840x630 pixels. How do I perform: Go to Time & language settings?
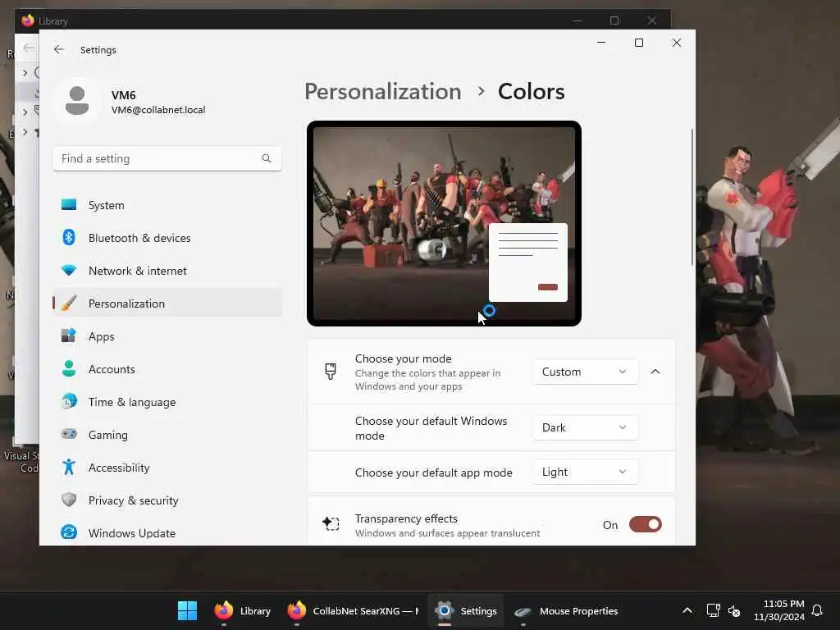(167, 401)
